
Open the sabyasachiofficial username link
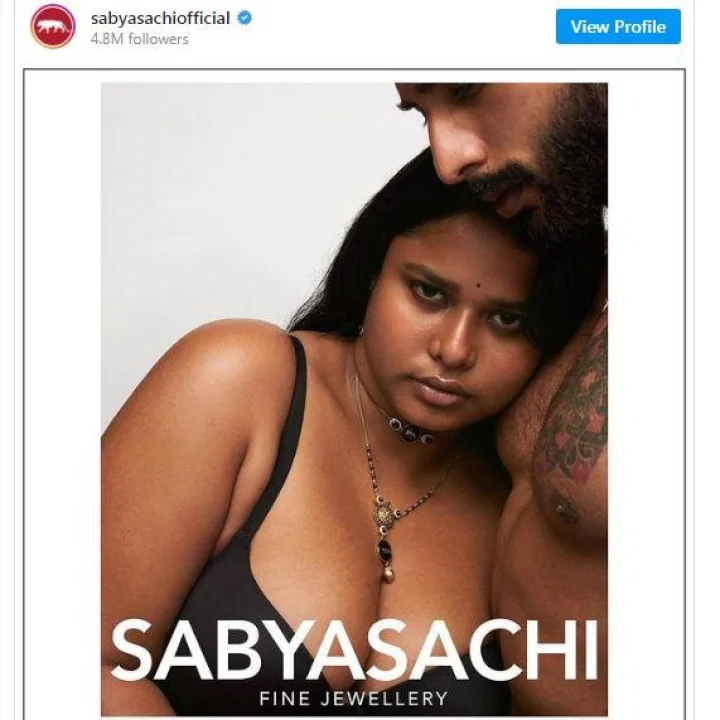tap(160, 19)
